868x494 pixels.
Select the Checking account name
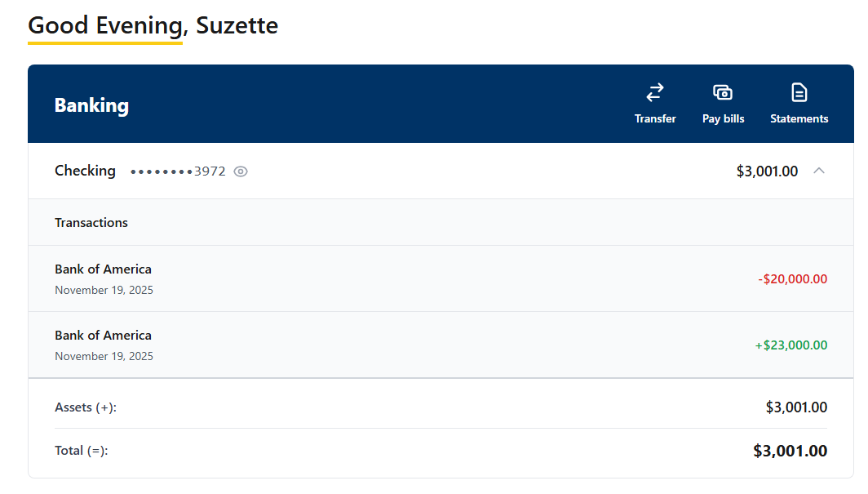click(85, 171)
